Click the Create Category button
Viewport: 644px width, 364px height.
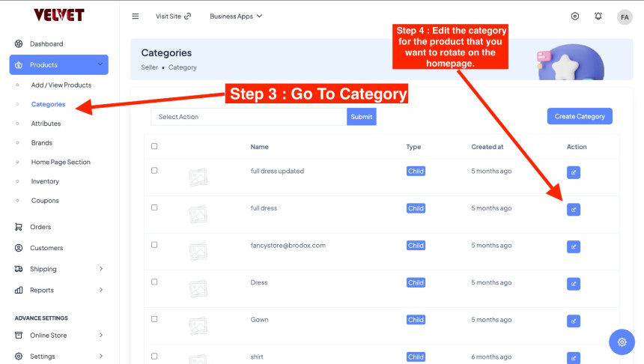tap(580, 116)
